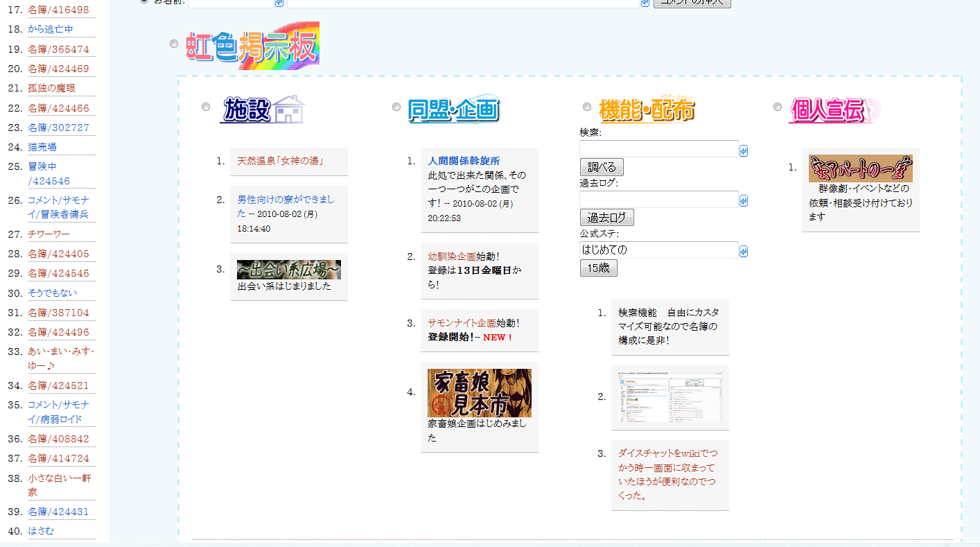980x547 pixels.
Task: Click the 機能・配布 header image
Action: point(646,109)
